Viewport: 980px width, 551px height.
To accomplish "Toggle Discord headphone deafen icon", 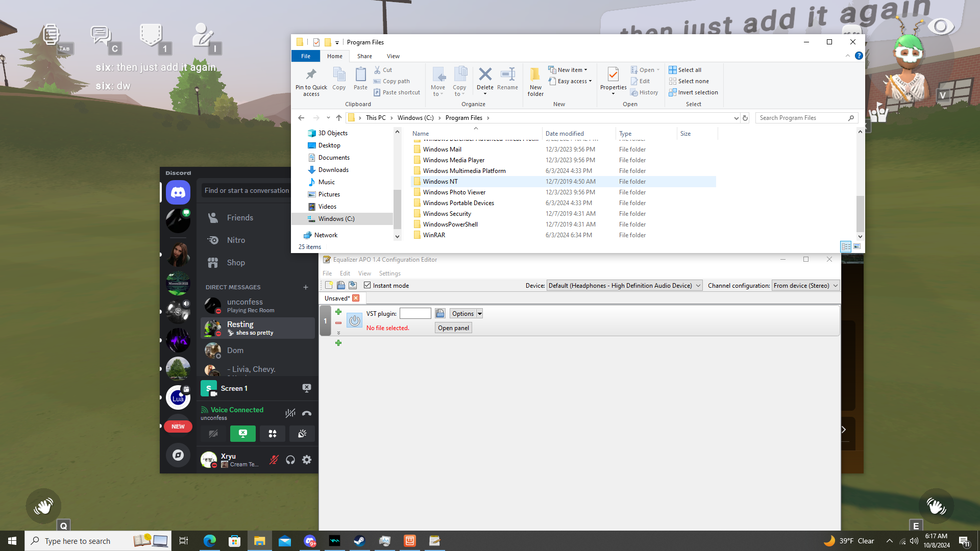I will pos(290,460).
